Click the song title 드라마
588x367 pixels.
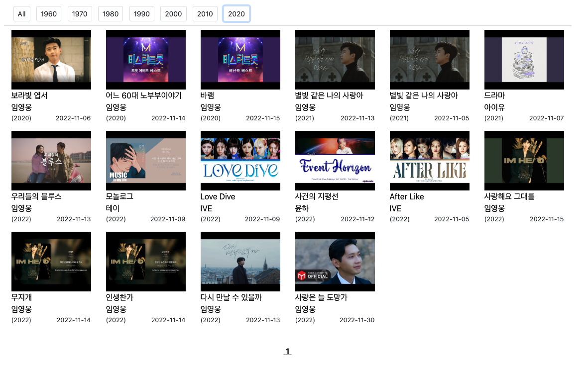(x=494, y=95)
